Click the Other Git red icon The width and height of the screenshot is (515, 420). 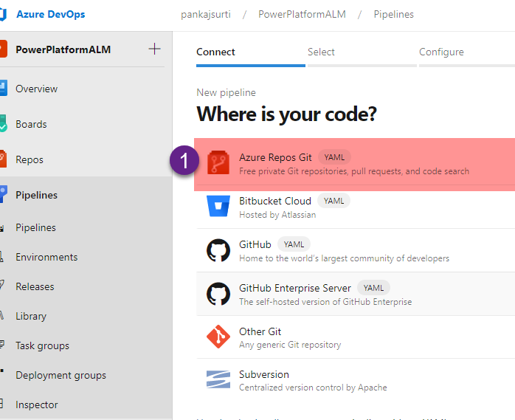218,337
